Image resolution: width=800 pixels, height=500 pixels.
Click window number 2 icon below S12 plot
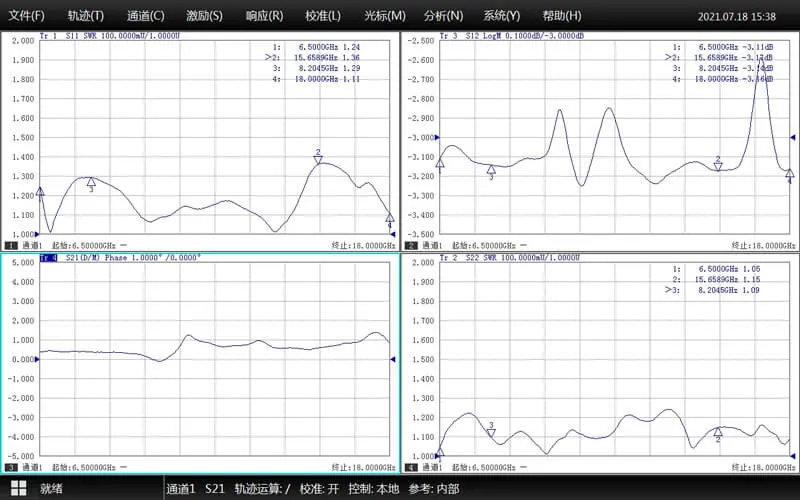(x=411, y=245)
